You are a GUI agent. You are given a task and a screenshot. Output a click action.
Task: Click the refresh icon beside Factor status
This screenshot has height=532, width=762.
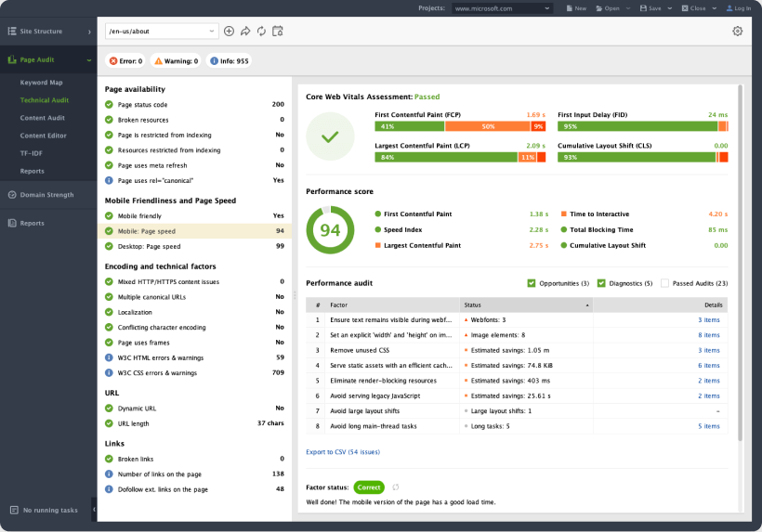(x=396, y=487)
